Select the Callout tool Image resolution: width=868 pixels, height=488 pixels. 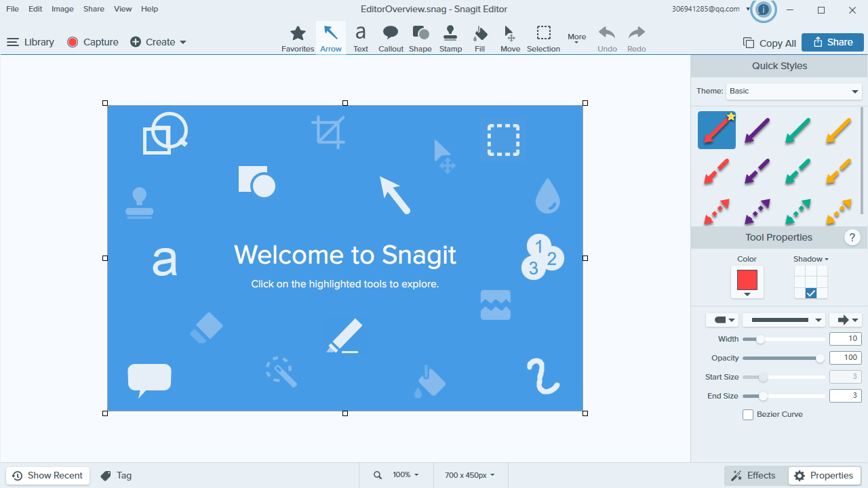click(390, 37)
